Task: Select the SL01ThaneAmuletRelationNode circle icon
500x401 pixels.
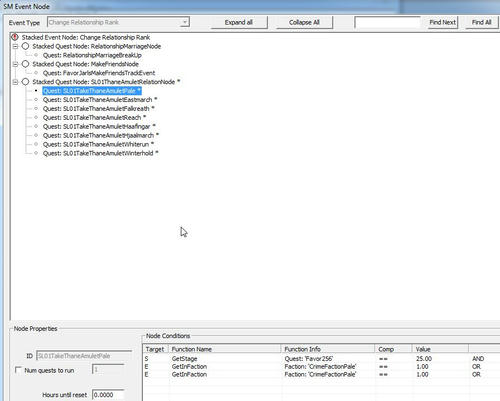Action: [25, 82]
